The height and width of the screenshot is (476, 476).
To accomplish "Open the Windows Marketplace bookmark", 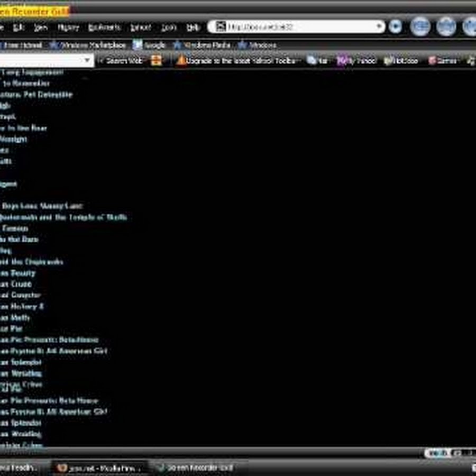I will click(88, 45).
